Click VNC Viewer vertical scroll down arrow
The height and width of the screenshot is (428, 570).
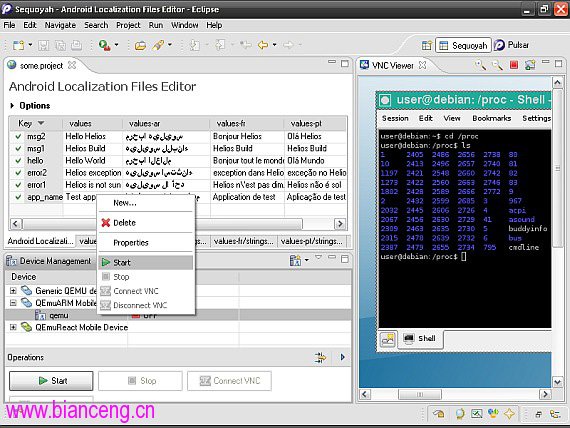pos(558,382)
